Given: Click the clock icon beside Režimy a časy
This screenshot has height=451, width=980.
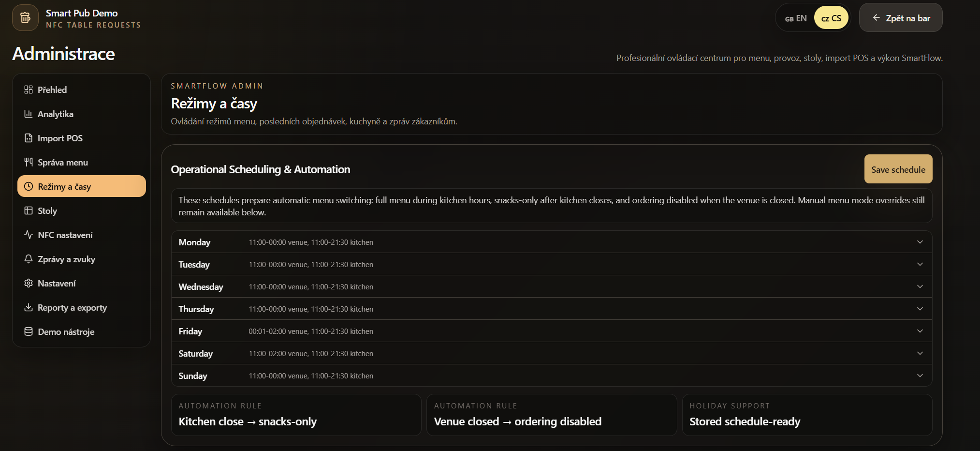Looking at the screenshot, I should [29, 186].
